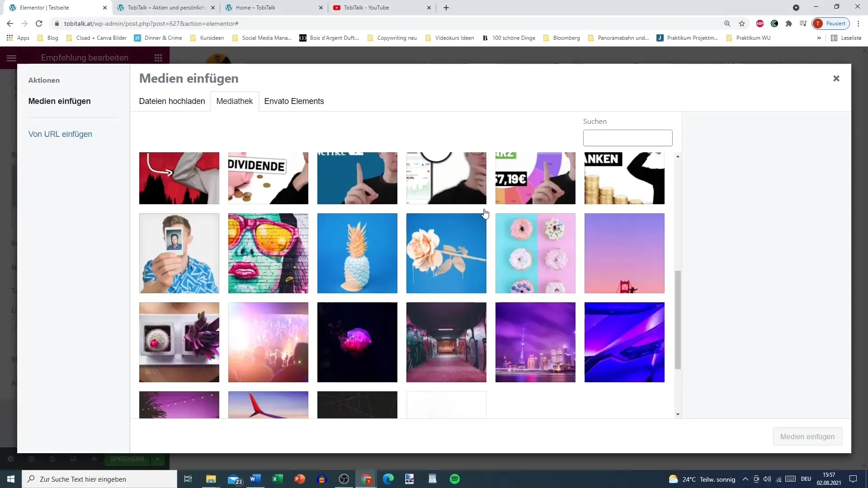
Task: Select the blue pineapple image
Action: 357,253
